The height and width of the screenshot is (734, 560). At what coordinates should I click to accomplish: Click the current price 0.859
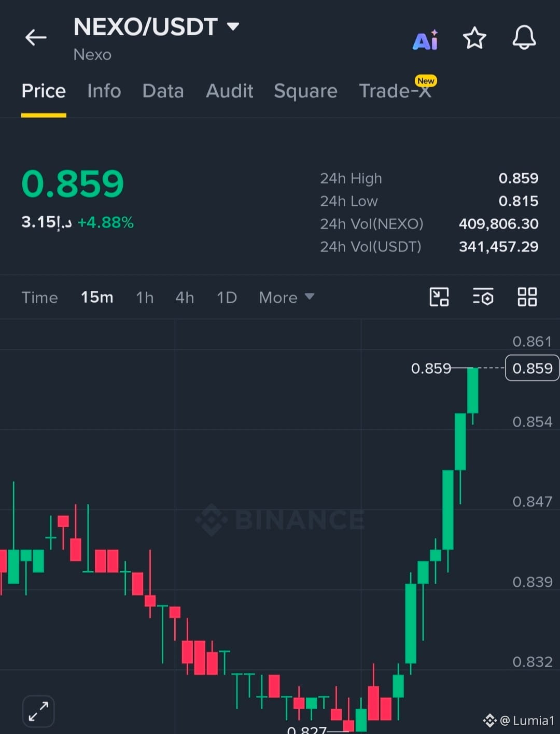[73, 184]
